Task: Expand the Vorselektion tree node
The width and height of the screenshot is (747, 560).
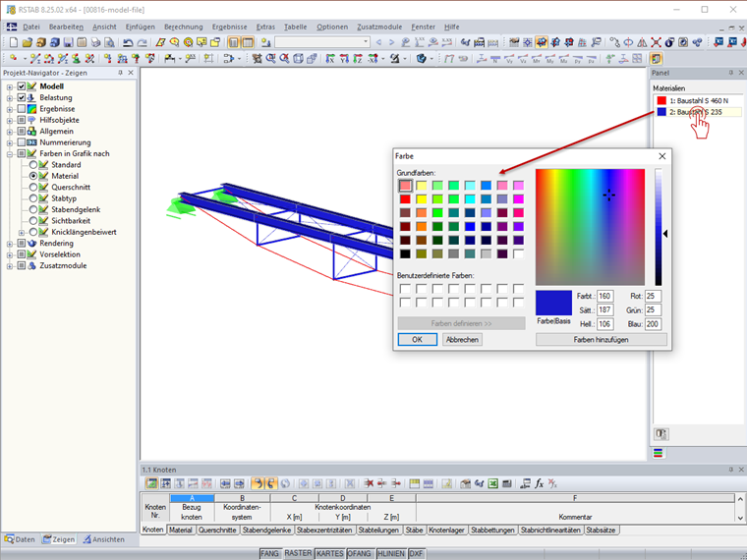Action: pos(10,254)
